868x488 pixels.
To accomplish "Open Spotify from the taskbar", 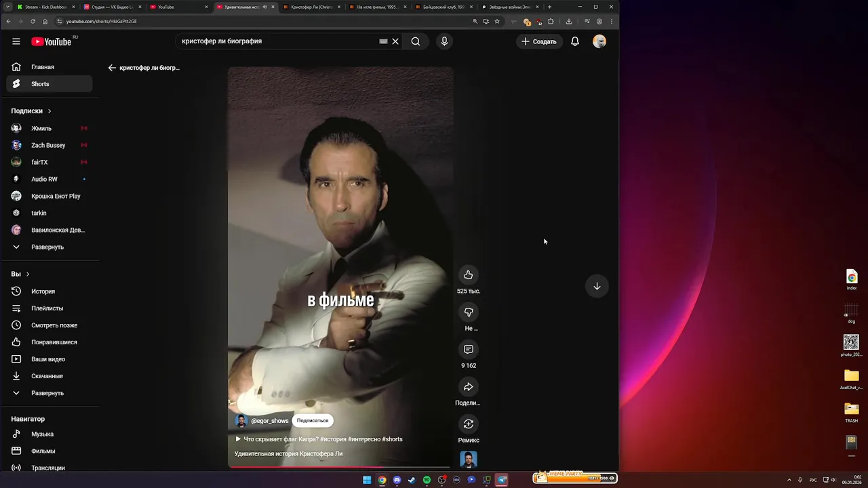I will click(427, 480).
